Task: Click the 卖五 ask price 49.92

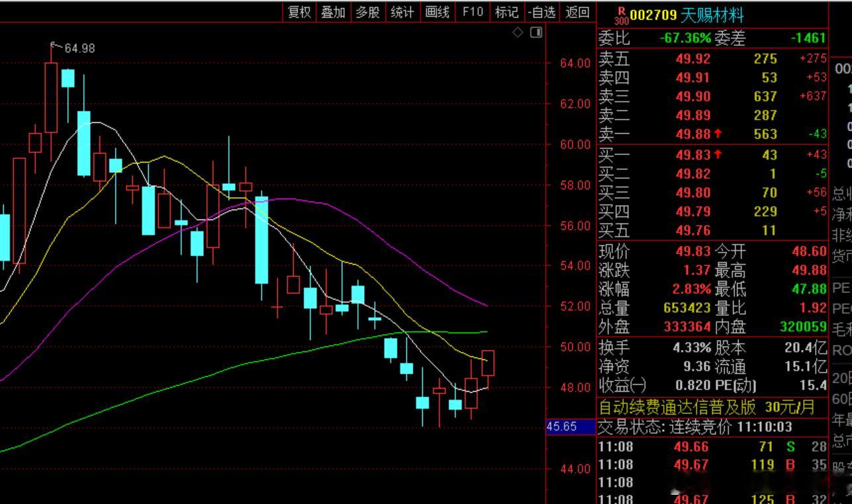Action: 693,59
